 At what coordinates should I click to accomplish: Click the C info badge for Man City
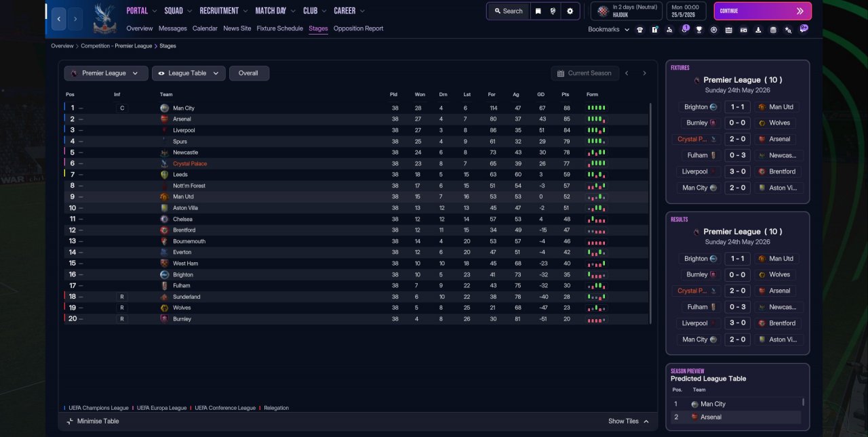(x=121, y=108)
